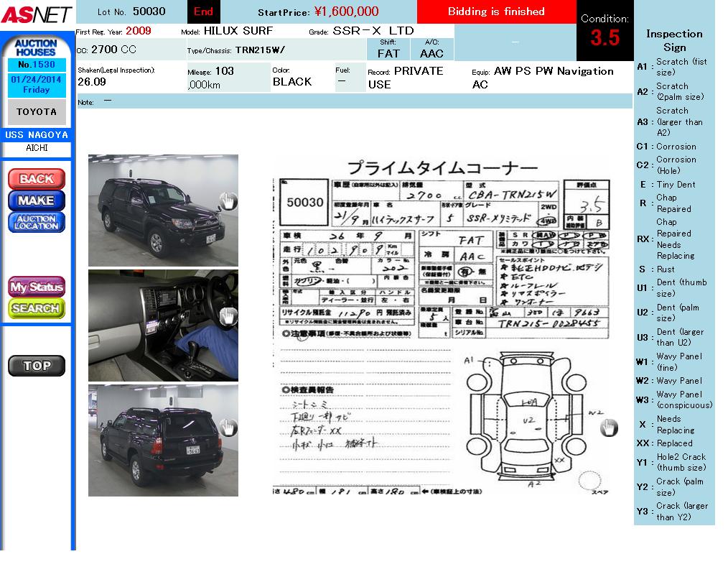Jump to TOP with the black button
The image size is (728, 577).
tap(36, 366)
